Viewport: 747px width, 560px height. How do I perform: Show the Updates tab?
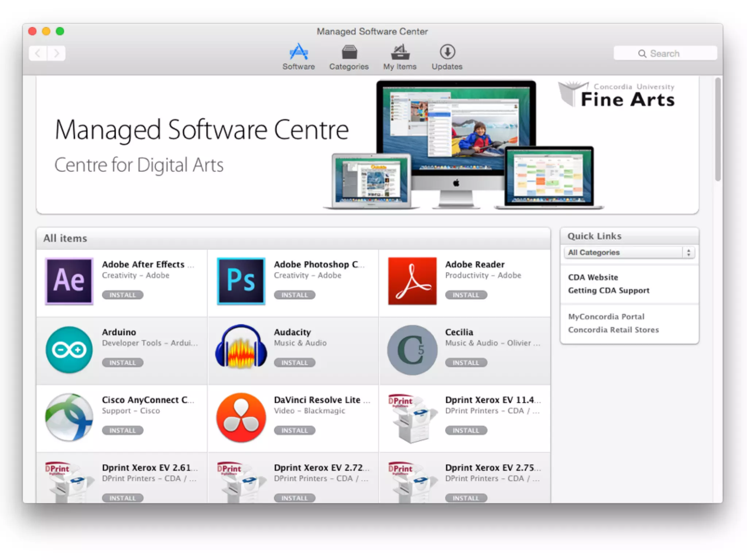(x=447, y=57)
